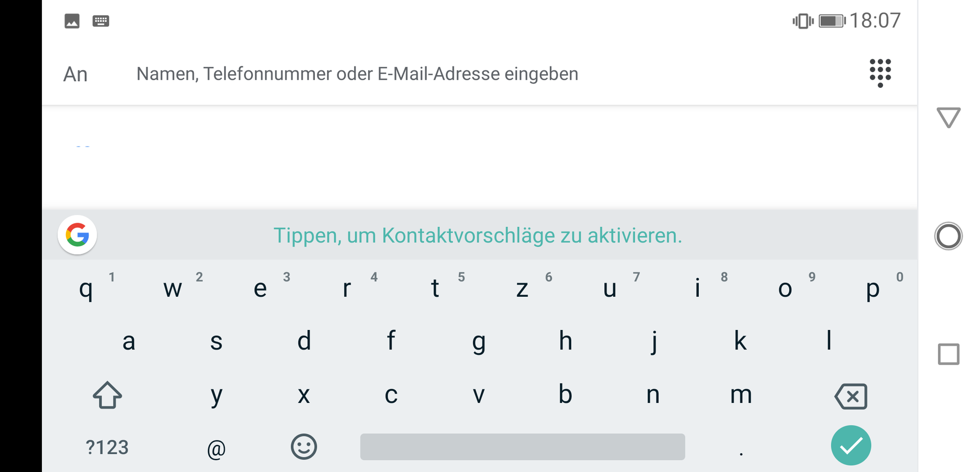This screenshot has height=472, width=980.
Task: Confirm with the green checkmark key
Action: (x=851, y=445)
